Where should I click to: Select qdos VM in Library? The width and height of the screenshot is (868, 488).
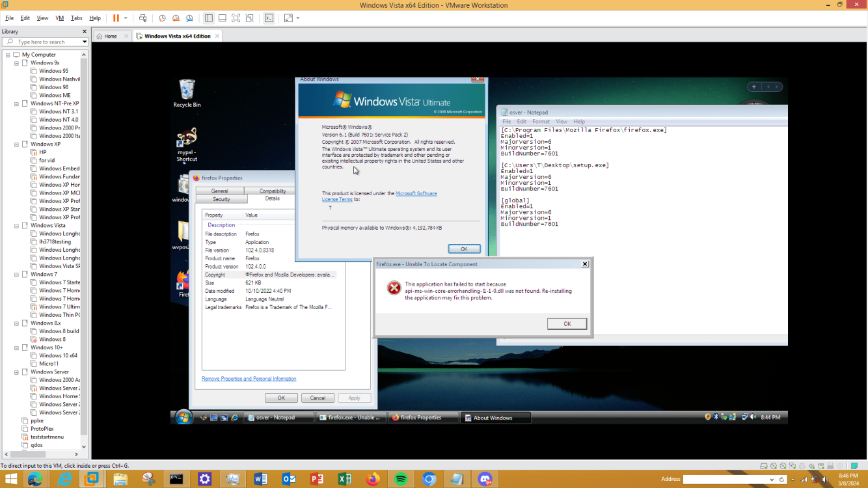(36, 445)
